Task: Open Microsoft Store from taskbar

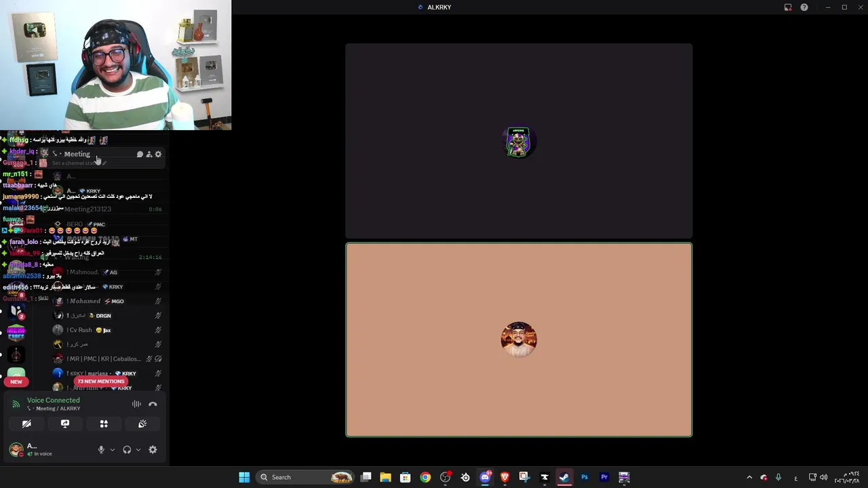Action: 405,477
